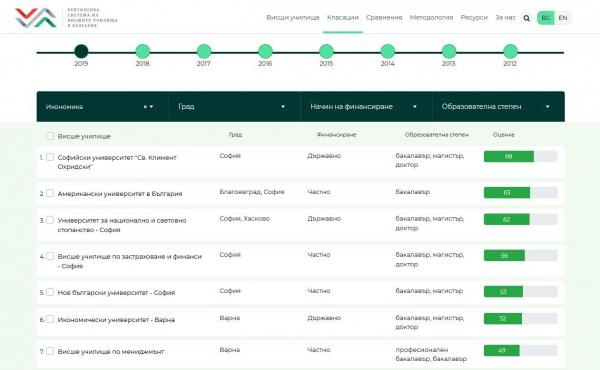Click Благоевград, София city cell
Screen dimensions: 600x370
coord(252,192)
